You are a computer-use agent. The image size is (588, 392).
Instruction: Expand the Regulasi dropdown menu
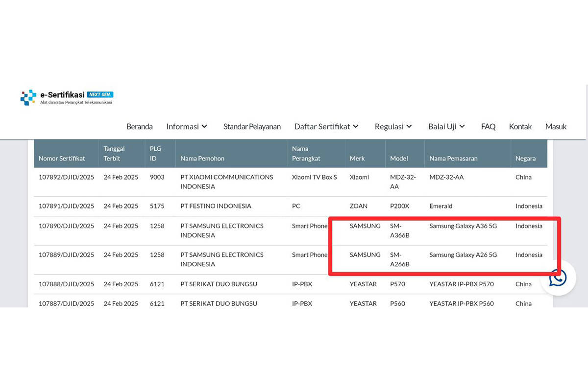[x=393, y=126]
